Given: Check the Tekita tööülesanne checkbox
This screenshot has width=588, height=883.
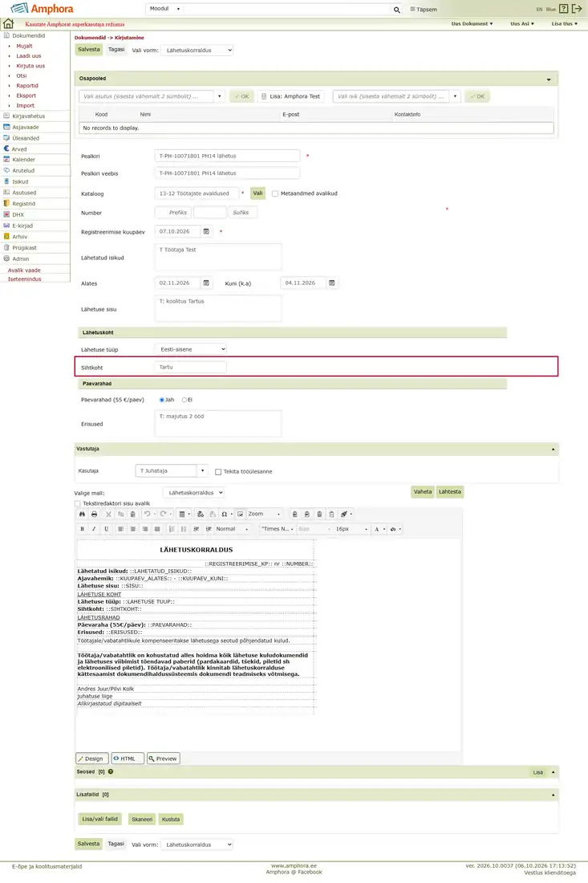Looking at the screenshot, I should [x=218, y=472].
